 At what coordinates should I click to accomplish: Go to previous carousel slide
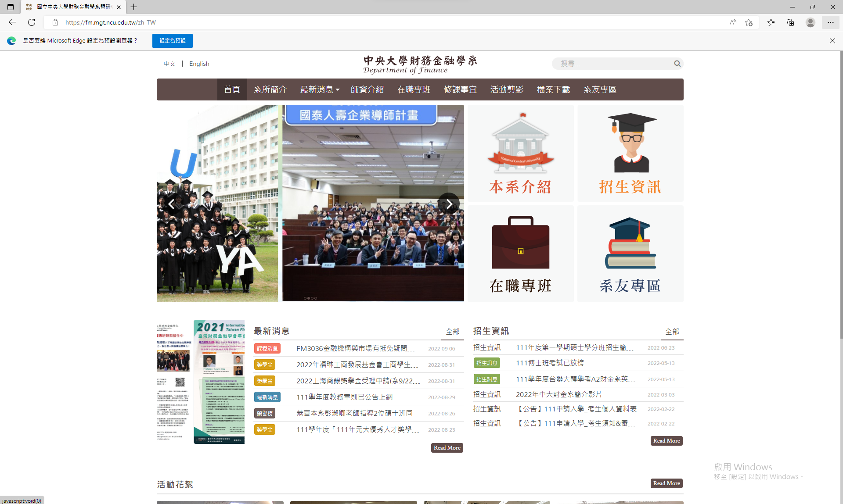[172, 204]
